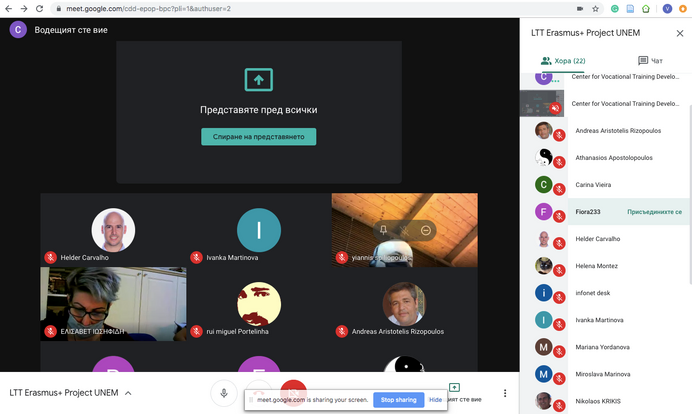Click muted mic icon for infonet desk

[559, 297]
